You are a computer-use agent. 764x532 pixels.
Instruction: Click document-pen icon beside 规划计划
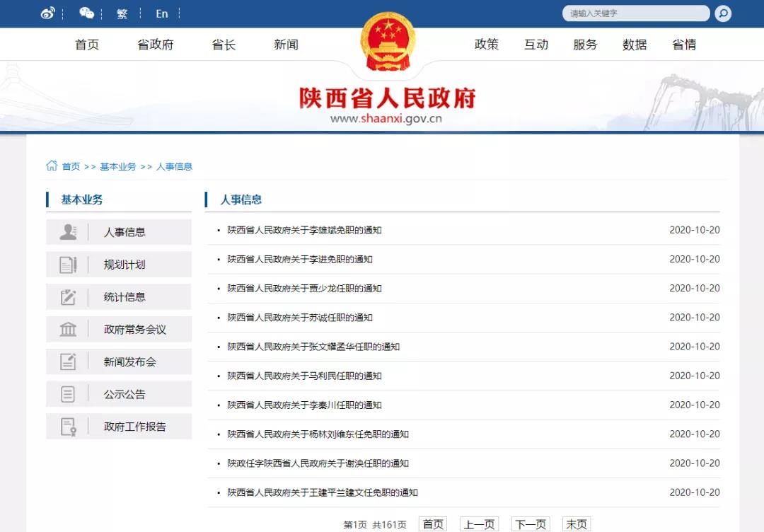coord(68,265)
